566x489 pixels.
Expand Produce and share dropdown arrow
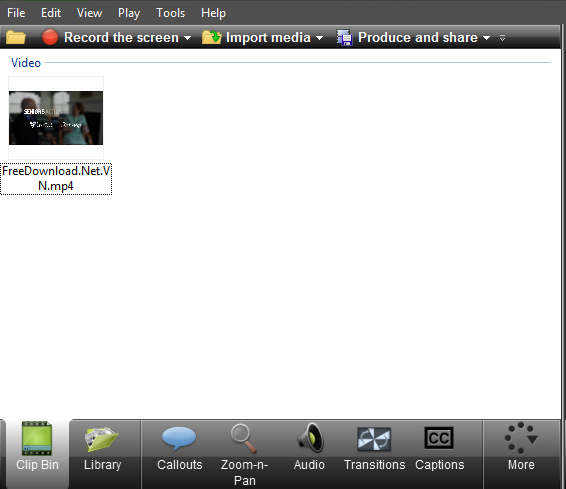tap(487, 38)
